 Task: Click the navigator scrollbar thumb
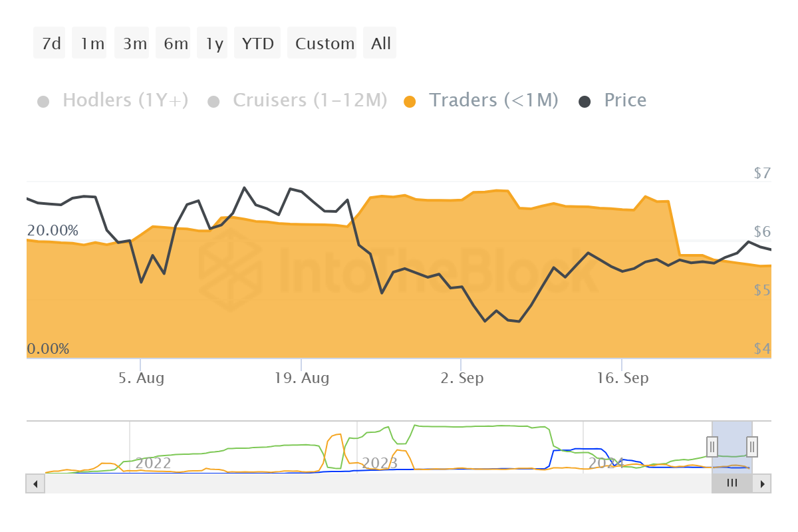[x=732, y=483]
